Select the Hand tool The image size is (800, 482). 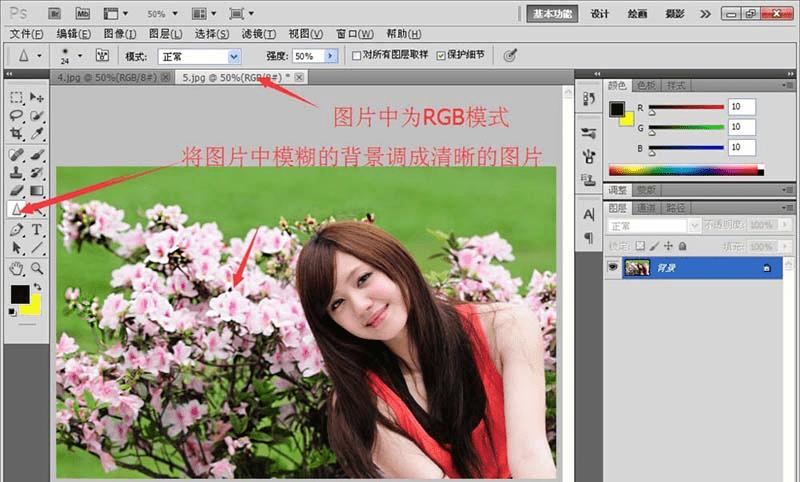coord(16,268)
